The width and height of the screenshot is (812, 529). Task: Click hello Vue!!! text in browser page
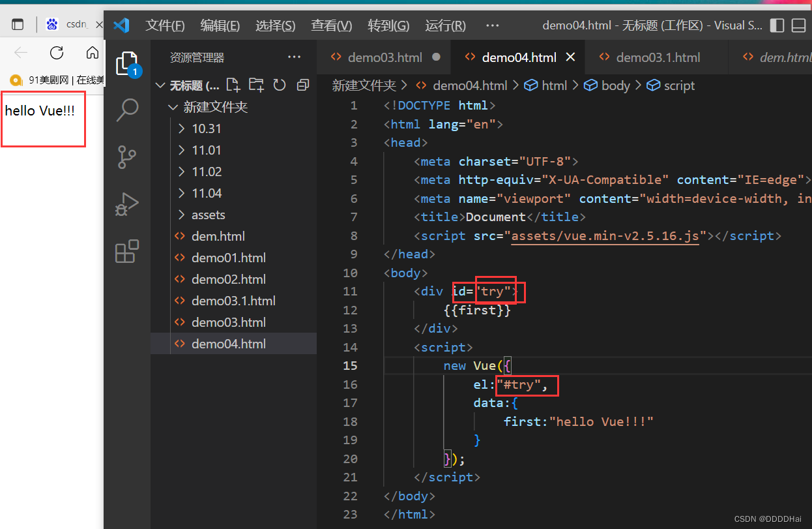pos(40,111)
